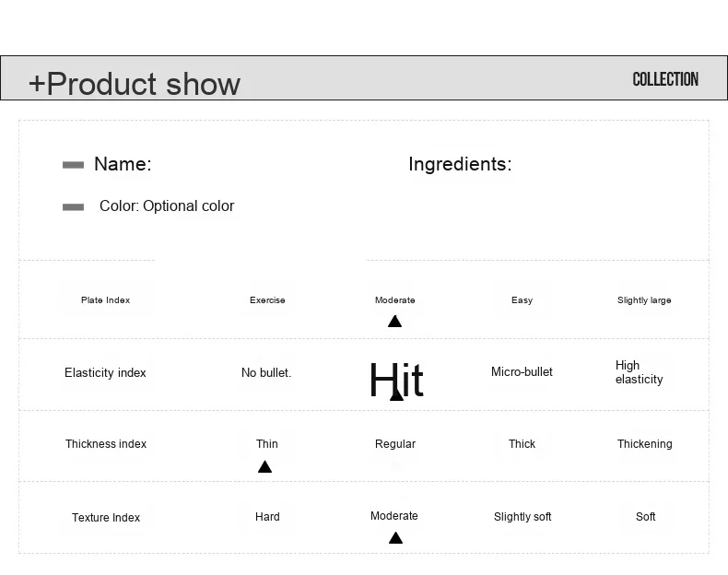
Task: Choose the Micro-bullet elasticity option
Action: point(522,372)
